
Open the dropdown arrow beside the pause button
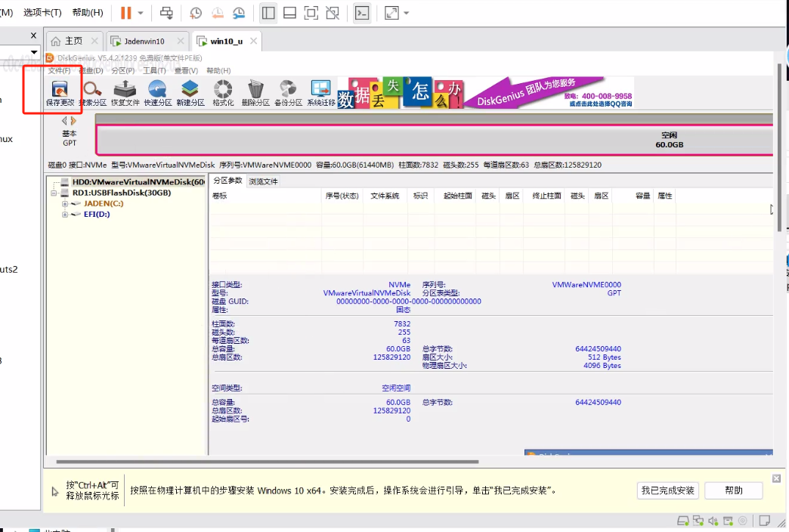[x=141, y=13]
